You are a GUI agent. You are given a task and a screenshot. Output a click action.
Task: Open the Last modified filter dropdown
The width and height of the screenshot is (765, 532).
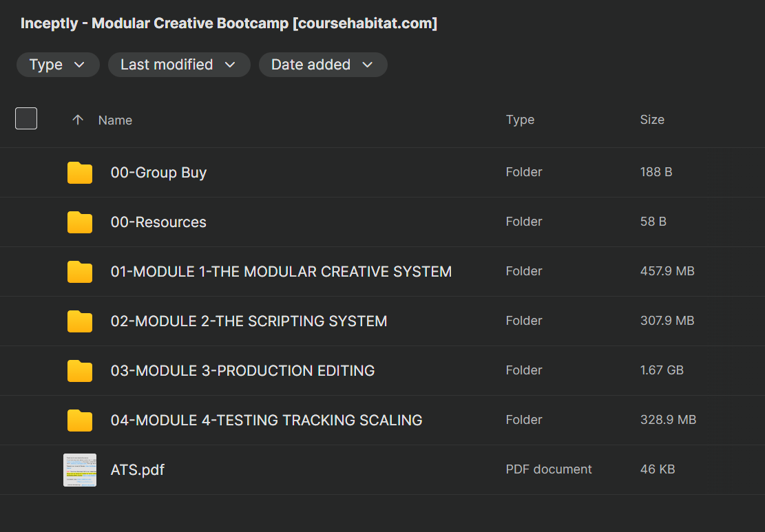coord(178,65)
